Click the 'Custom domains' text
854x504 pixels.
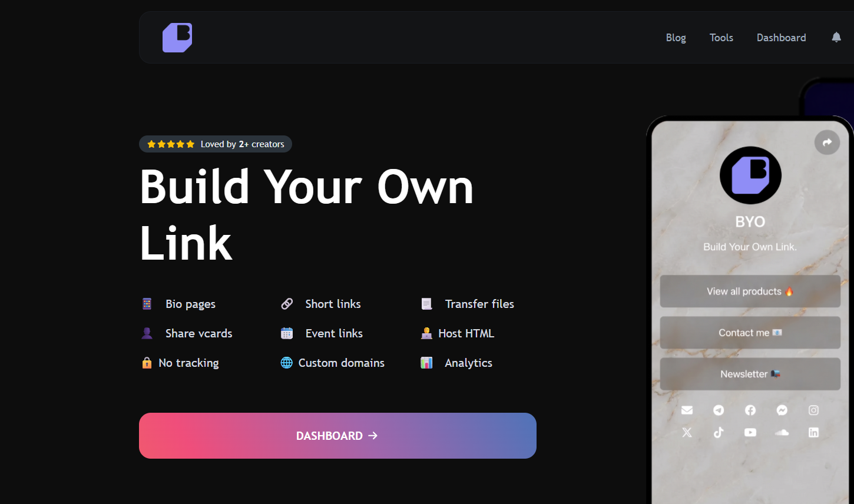coord(341,363)
